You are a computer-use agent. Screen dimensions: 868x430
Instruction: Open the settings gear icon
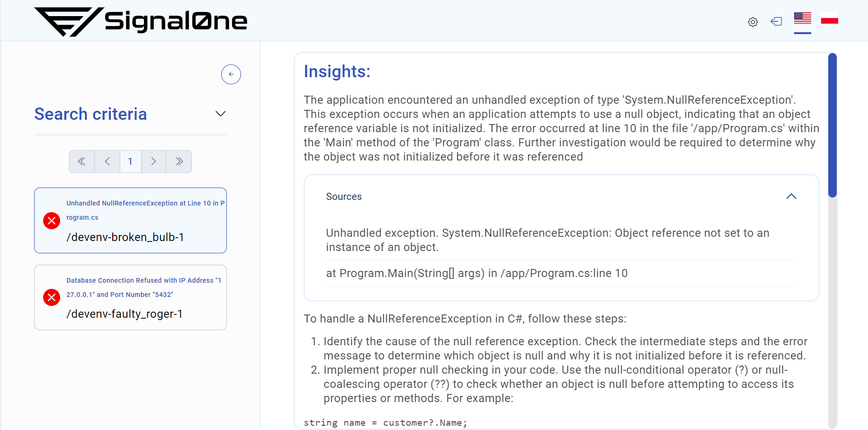(752, 22)
